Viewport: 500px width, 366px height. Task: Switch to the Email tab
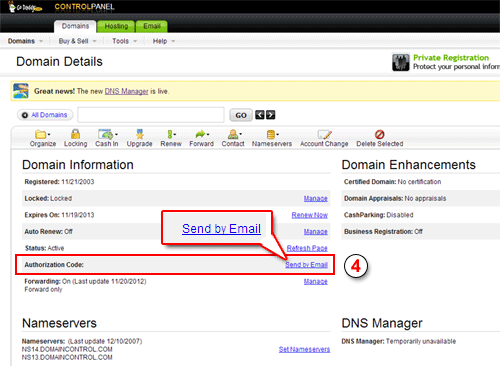152,26
